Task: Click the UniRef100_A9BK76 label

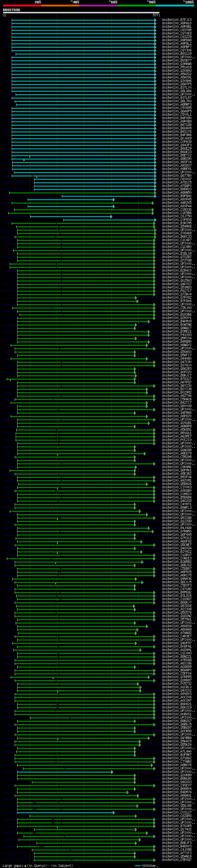Action: tap(176, 765)
